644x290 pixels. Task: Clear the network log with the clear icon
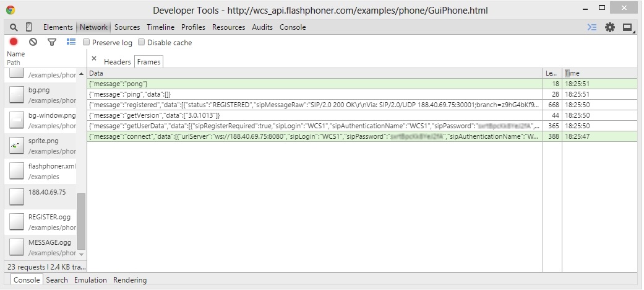(33, 42)
